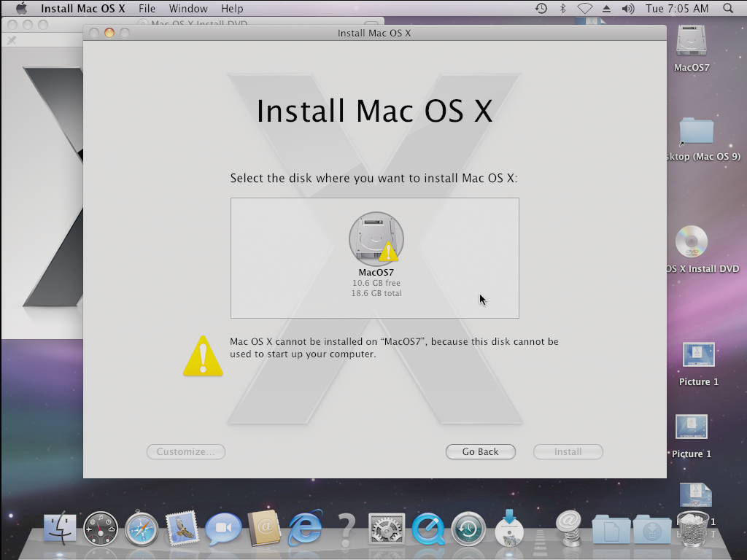747x560 pixels.
Task: Click the @ spring Dock icon
Action: click(x=569, y=528)
